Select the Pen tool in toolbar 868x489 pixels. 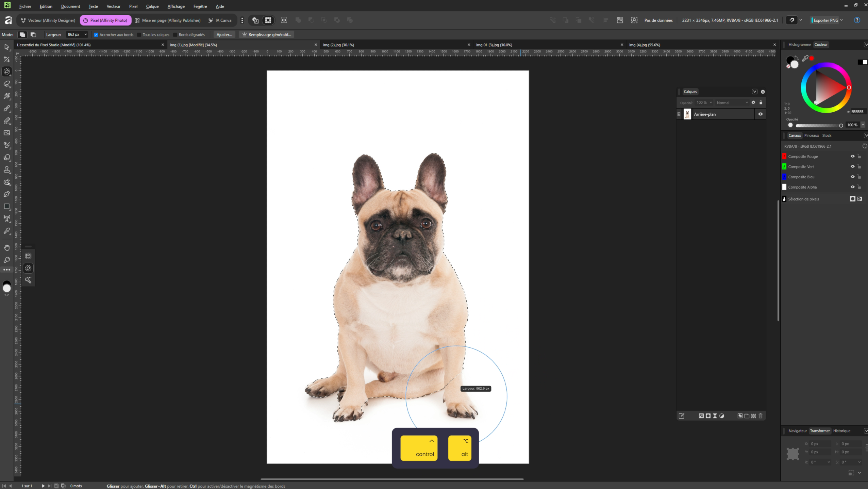point(7,194)
